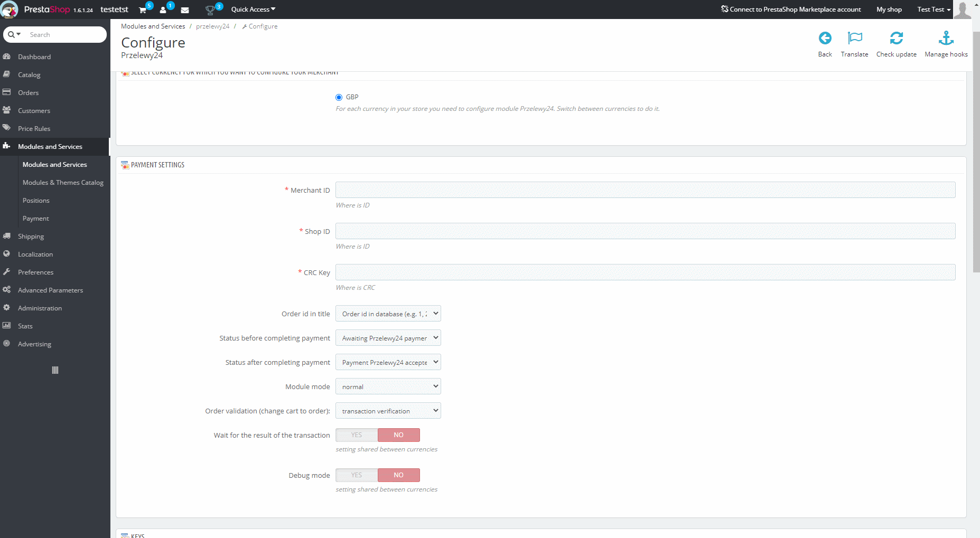Turn on Debug mode
This screenshot has width=980, height=538.
356,475
